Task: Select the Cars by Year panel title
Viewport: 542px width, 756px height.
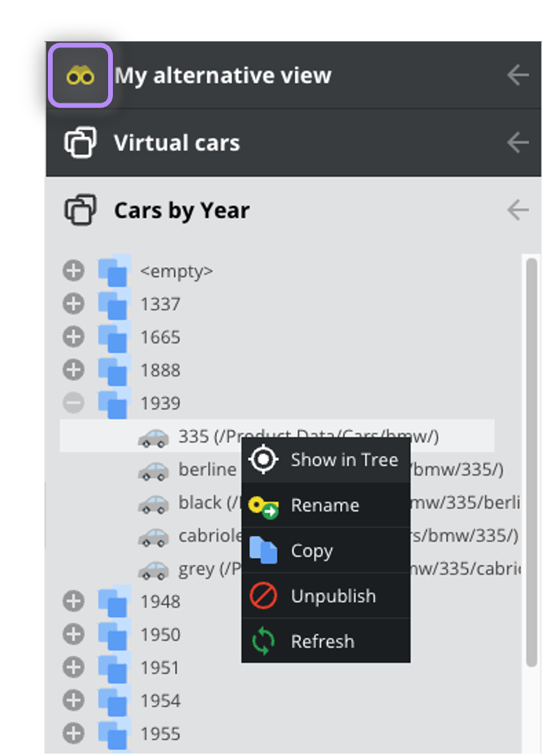Action: [x=181, y=210]
